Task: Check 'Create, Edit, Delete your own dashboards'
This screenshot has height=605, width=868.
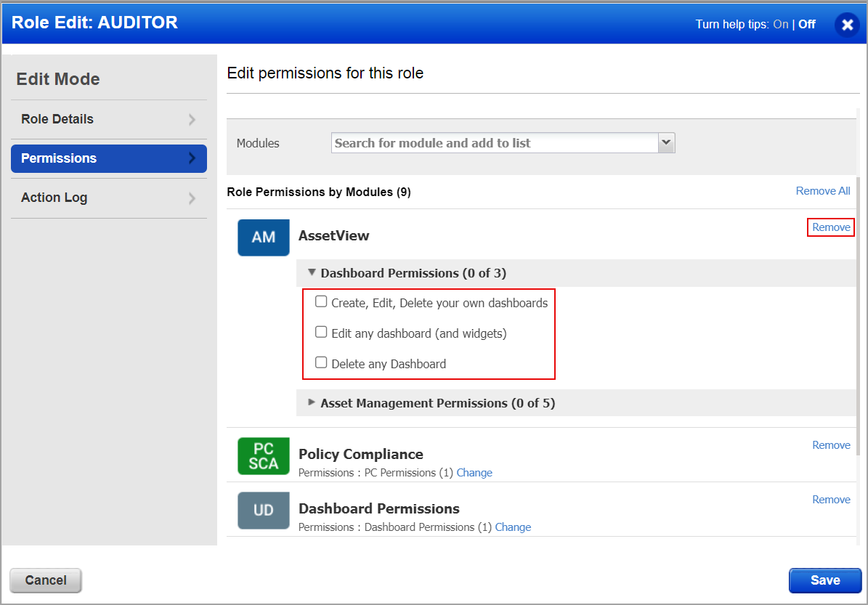Action: [321, 301]
